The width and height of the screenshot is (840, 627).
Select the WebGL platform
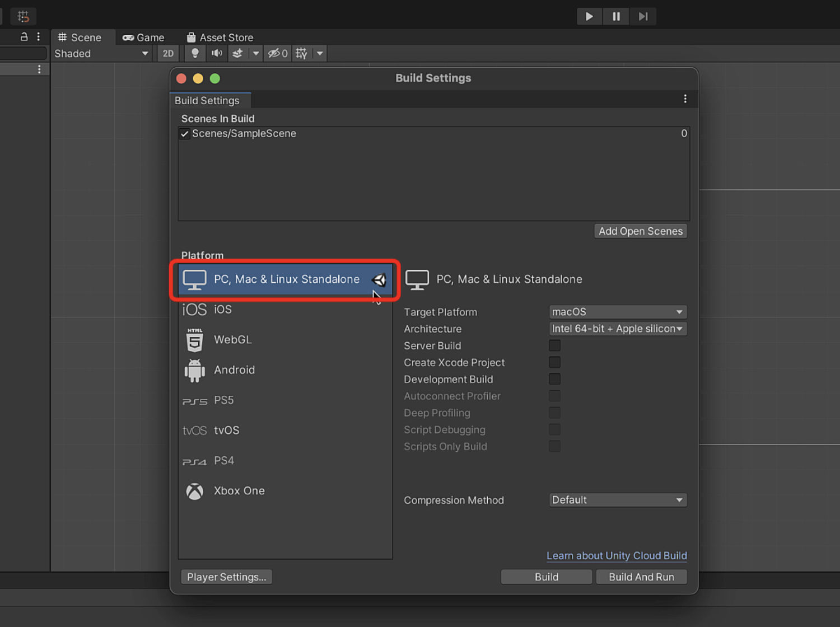pyautogui.click(x=286, y=340)
